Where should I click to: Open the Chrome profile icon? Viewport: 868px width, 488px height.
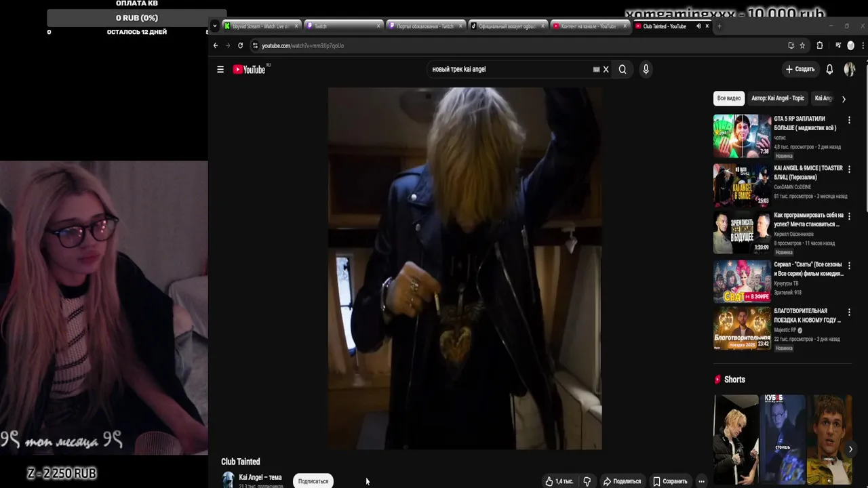coord(851,45)
